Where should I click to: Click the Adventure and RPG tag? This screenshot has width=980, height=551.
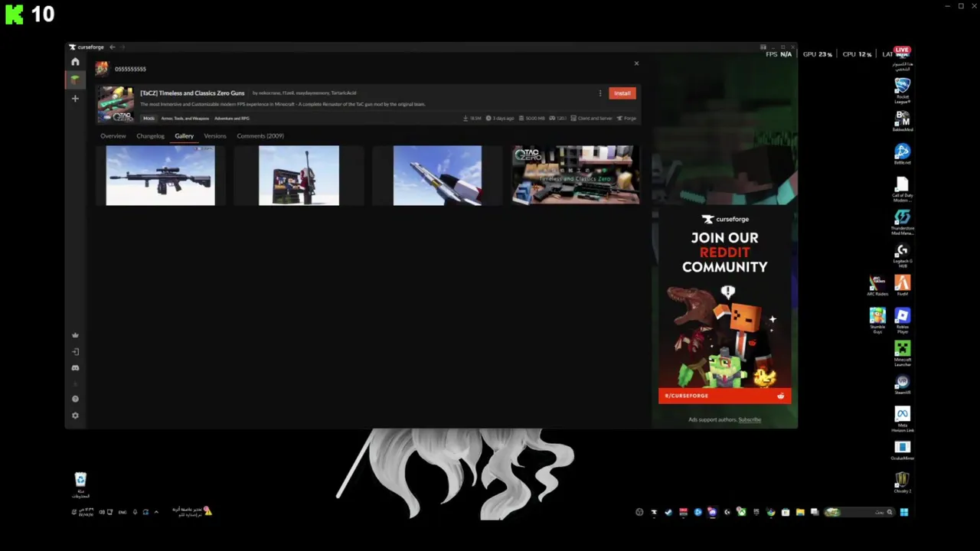coord(232,119)
